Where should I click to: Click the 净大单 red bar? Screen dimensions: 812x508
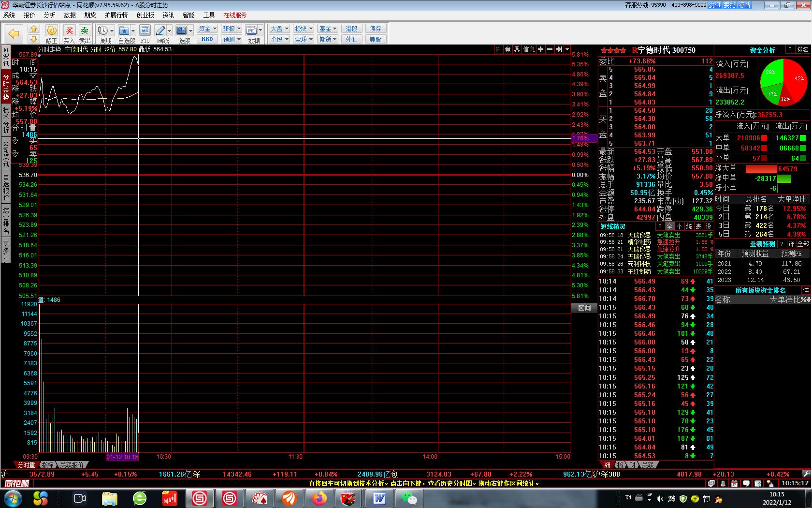(x=762, y=169)
